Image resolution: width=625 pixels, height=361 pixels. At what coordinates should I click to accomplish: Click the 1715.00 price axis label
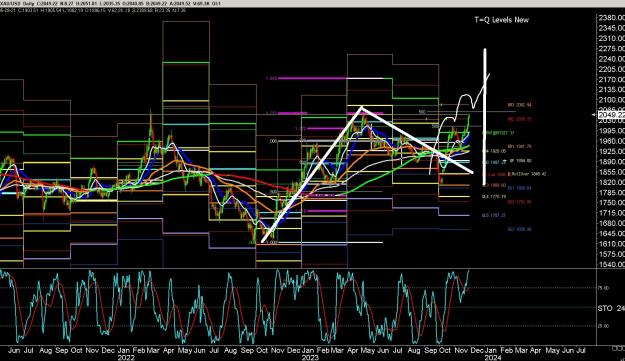(x=611, y=213)
